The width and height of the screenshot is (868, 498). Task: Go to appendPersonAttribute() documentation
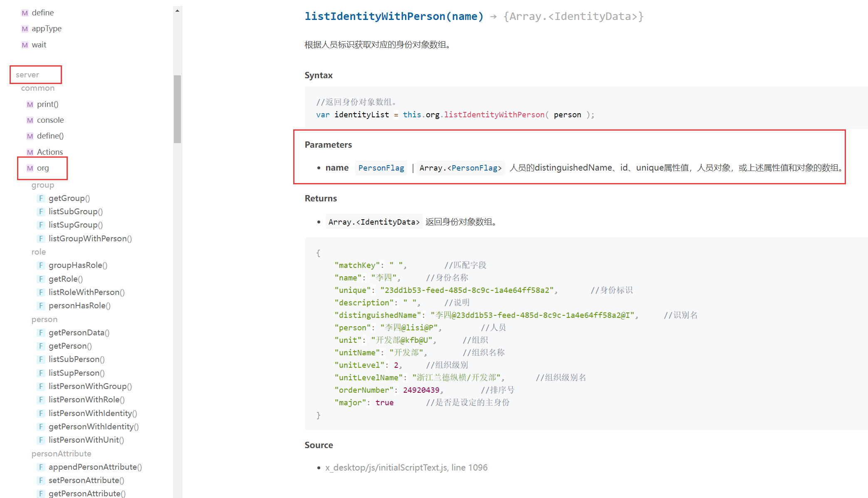95,467
